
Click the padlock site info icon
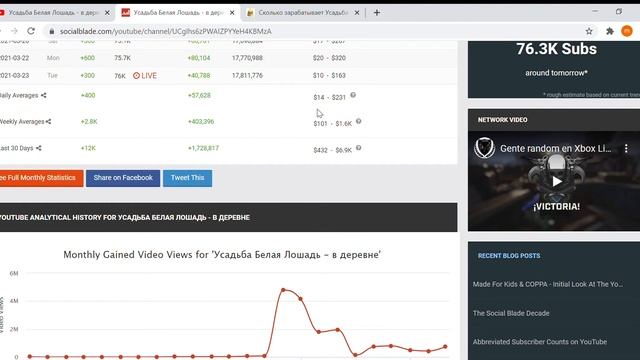[51, 31]
